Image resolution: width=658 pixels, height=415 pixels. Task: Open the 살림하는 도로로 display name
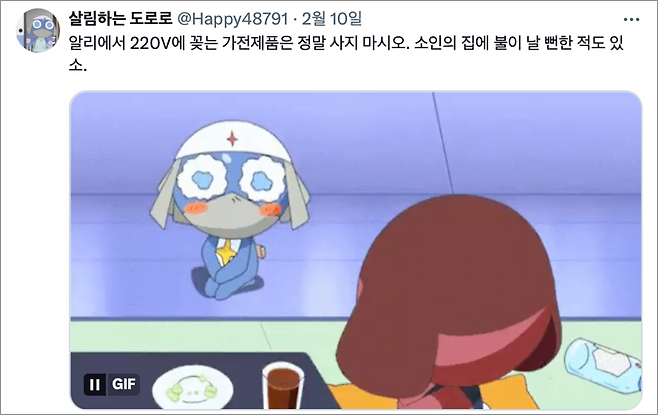(120, 18)
